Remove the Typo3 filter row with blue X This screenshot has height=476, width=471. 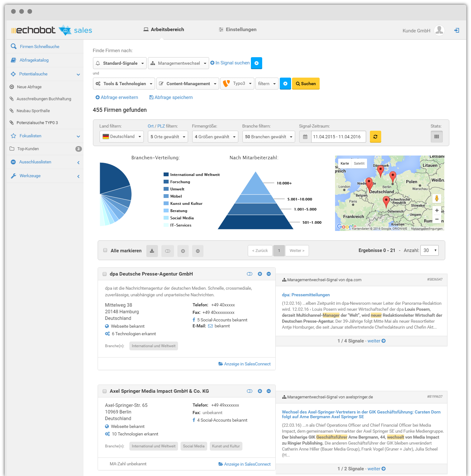tap(285, 84)
